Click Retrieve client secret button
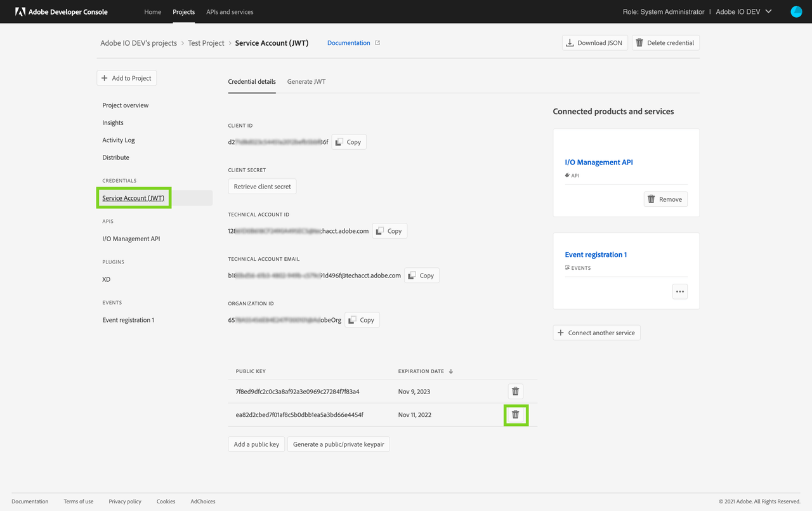 tap(262, 187)
